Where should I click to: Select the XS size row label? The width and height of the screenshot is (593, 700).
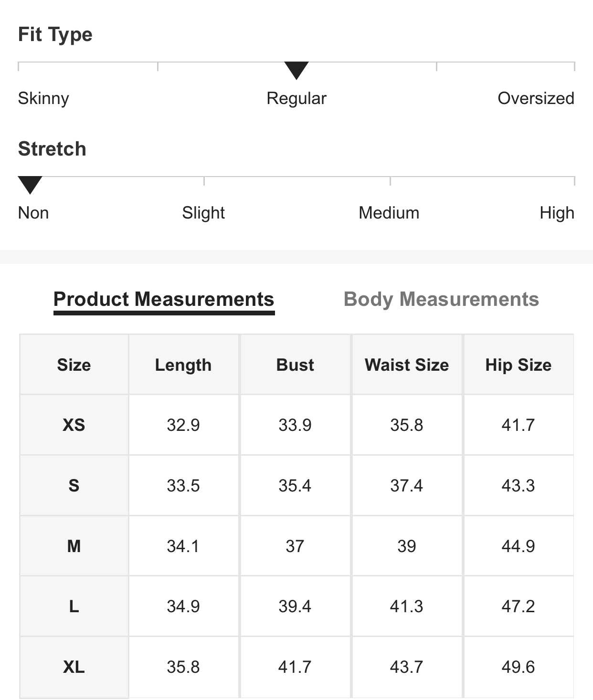pyautogui.click(x=74, y=425)
